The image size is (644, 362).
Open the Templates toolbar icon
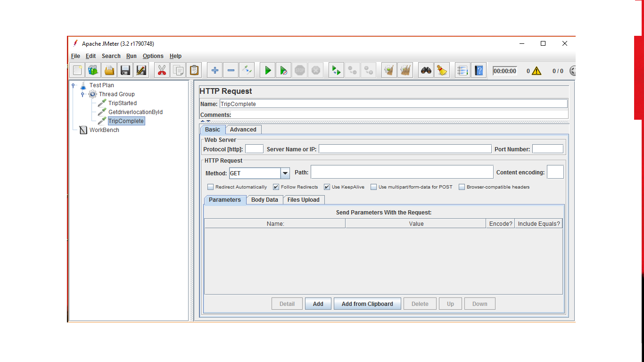coord(93,71)
